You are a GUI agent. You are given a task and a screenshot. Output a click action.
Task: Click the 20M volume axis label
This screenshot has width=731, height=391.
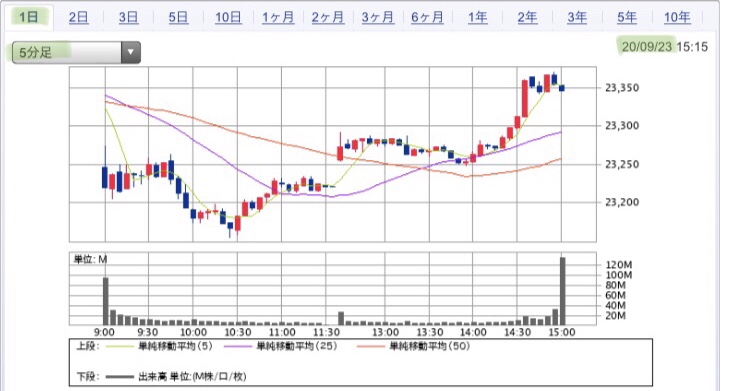click(x=615, y=316)
